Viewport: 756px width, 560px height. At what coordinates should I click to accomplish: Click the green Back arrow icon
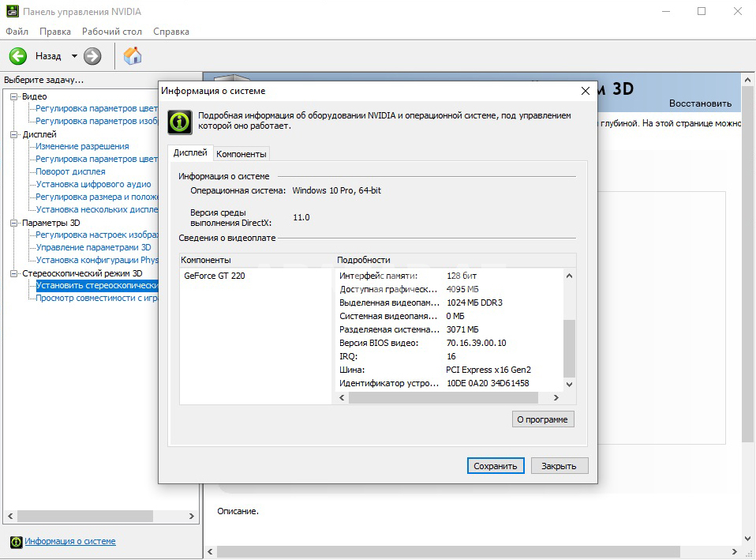[18, 56]
